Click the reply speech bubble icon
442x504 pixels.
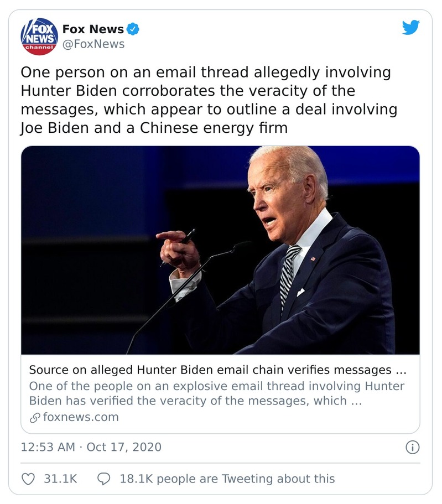(x=103, y=479)
